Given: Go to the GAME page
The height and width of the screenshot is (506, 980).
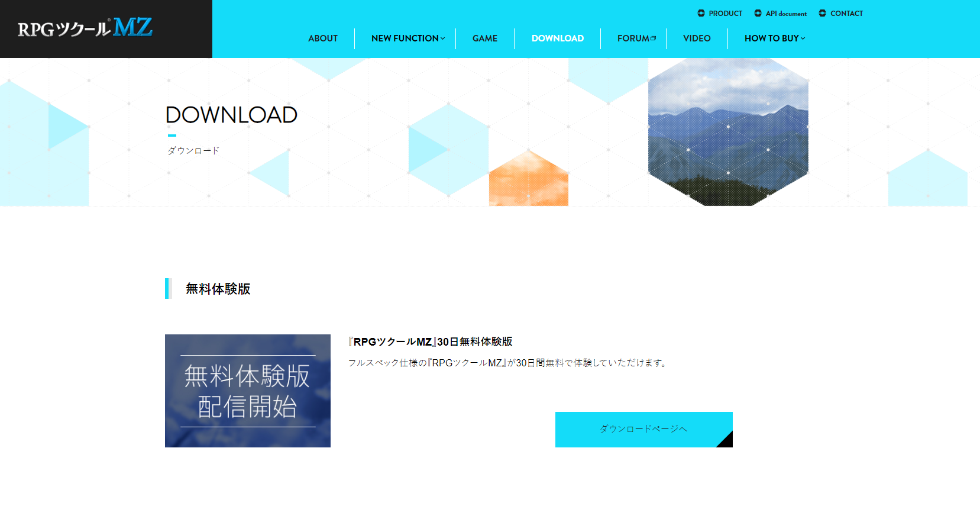Looking at the screenshot, I should [x=485, y=38].
